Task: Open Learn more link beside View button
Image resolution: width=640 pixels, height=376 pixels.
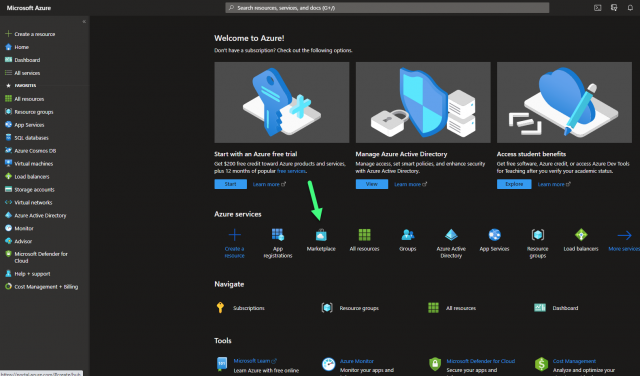Action: coord(411,185)
